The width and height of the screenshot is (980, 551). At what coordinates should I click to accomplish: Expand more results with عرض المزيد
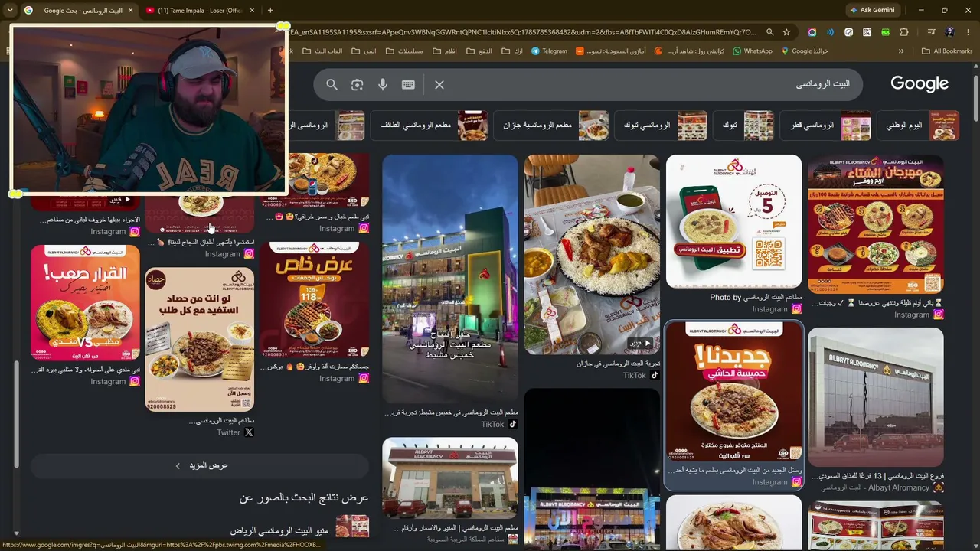point(201,465)
